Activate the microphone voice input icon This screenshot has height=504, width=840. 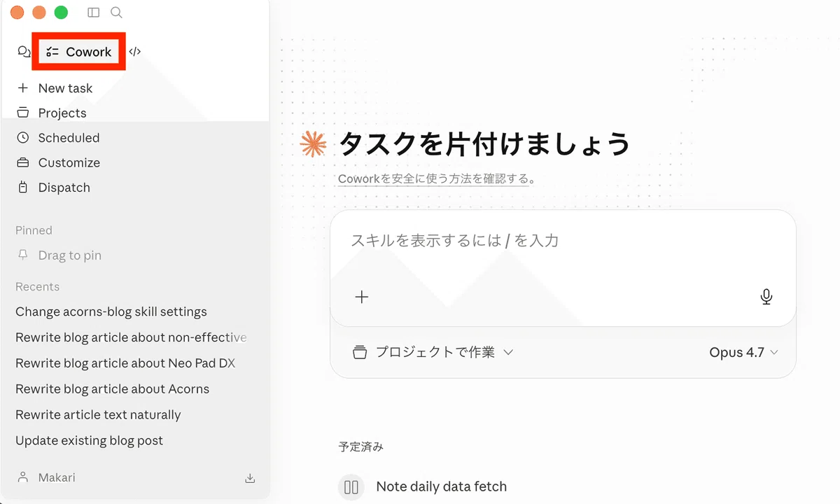pyautogui.click(x=766, y=297)
